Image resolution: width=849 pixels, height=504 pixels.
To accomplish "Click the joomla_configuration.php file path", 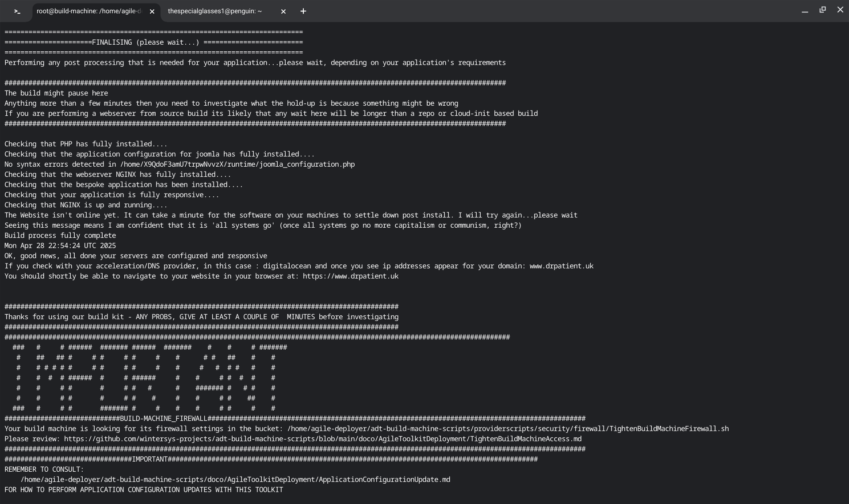I will point(237,164).
